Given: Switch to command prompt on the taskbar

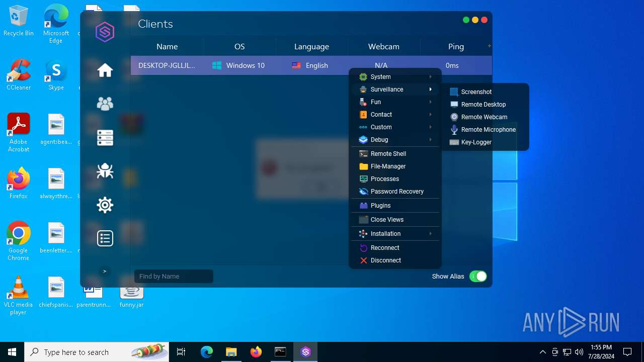Looking at the screenshot, I should tap(280, 352).
